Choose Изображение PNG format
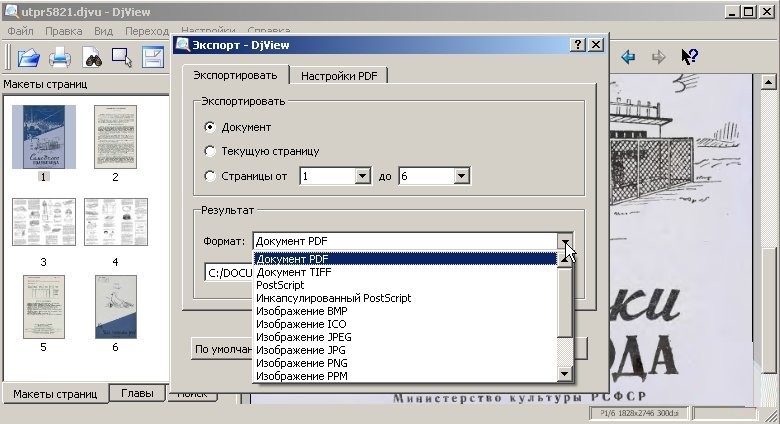 coord(405,363)
